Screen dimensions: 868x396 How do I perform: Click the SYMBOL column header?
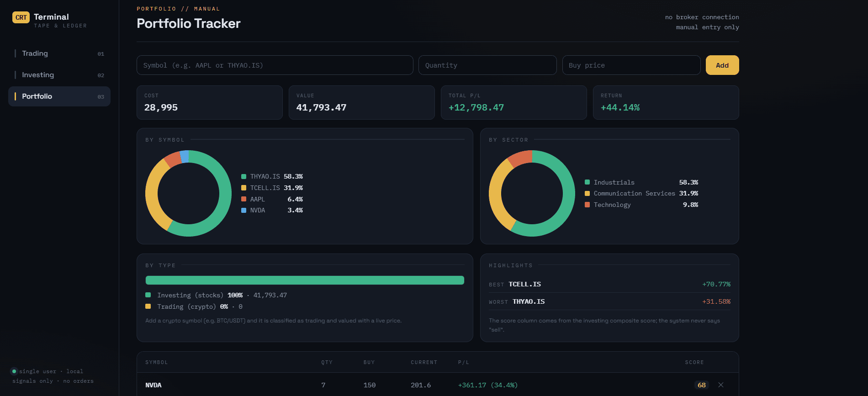click(157, 362)
